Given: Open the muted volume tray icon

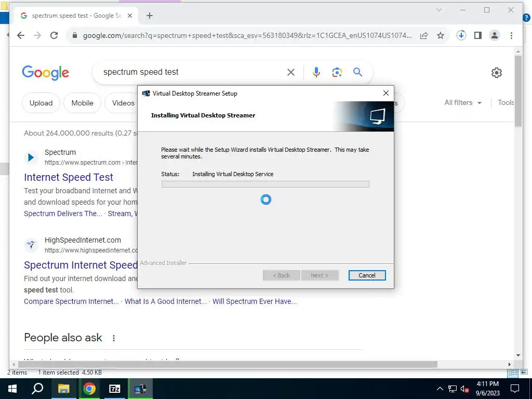Looking at the screenshot, I should [464, 389].
